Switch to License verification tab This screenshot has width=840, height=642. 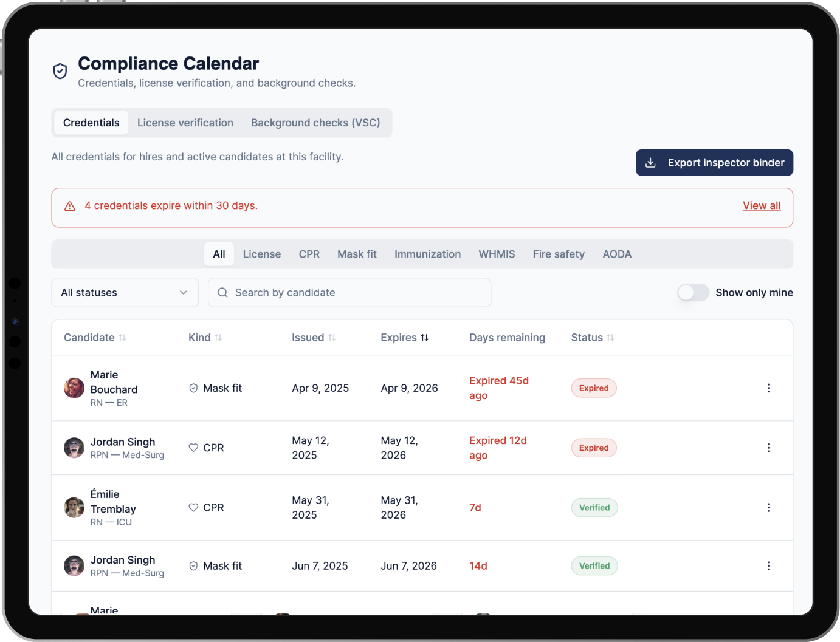185,123
